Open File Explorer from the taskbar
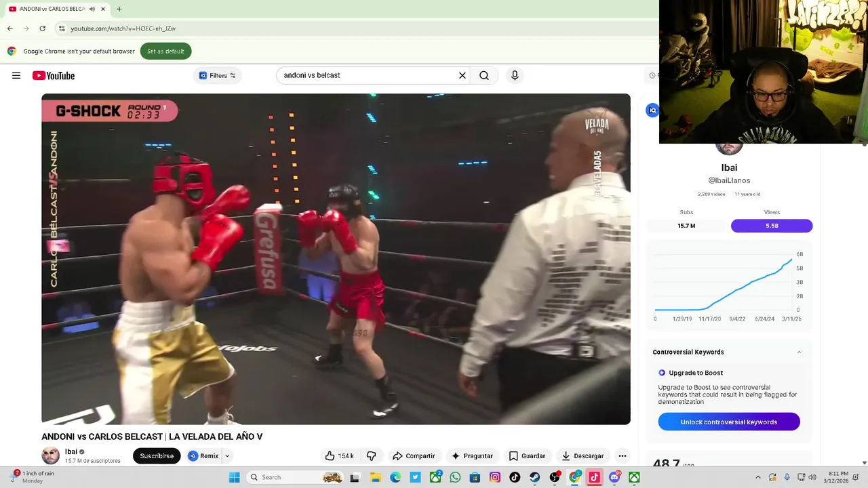This screenshot has height=488, width=868. (x=375, y=477)
